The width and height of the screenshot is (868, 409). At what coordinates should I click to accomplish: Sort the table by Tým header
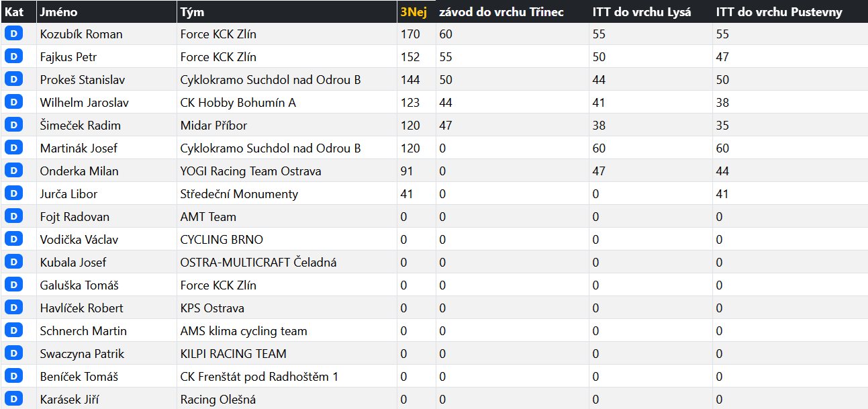[x=193, y=12]
